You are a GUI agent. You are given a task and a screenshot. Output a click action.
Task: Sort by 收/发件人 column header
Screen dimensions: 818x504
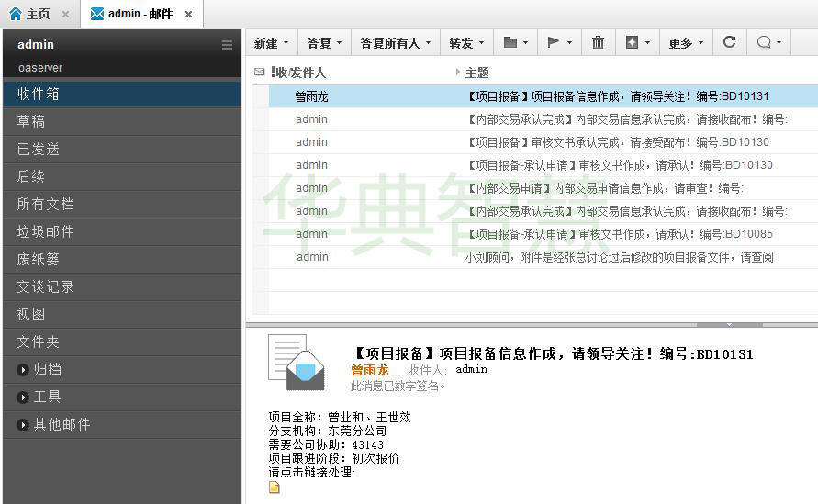coord(300,73)
